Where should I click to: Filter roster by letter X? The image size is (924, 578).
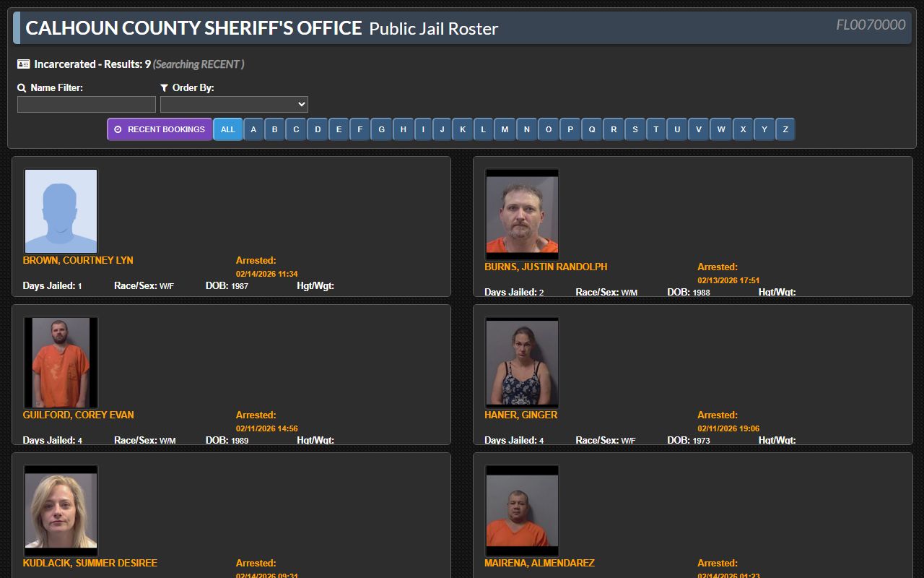pyautogui.click(x=743, y=129)
